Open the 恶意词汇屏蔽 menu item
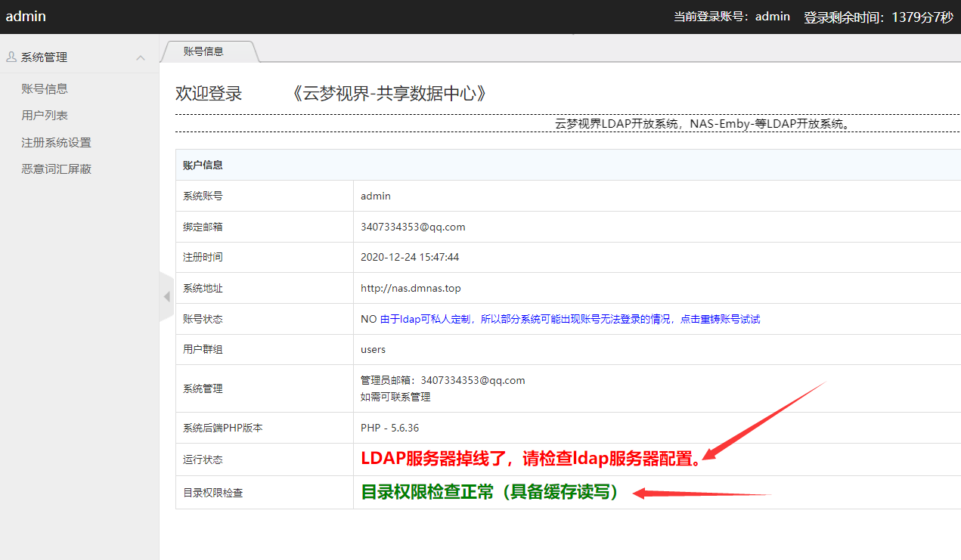The image size is (961, 560). tap(56, 169)
